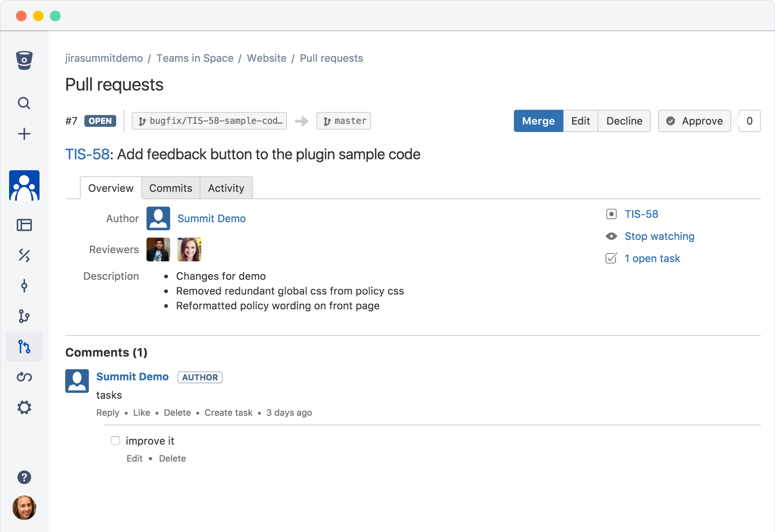Viewport: 775px width, 532px height.
Task: Select the Pull requests sidebar icon
Action: point(24,347)
